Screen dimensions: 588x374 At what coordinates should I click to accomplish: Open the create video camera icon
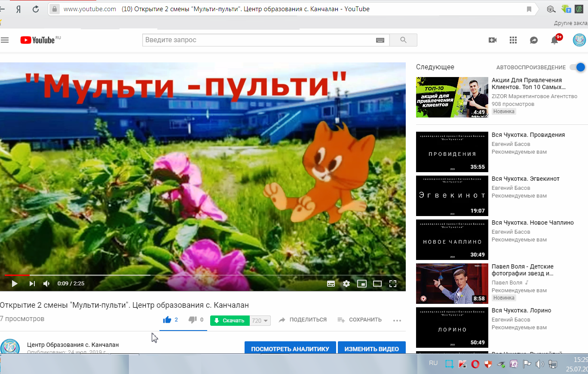(493, 40)
